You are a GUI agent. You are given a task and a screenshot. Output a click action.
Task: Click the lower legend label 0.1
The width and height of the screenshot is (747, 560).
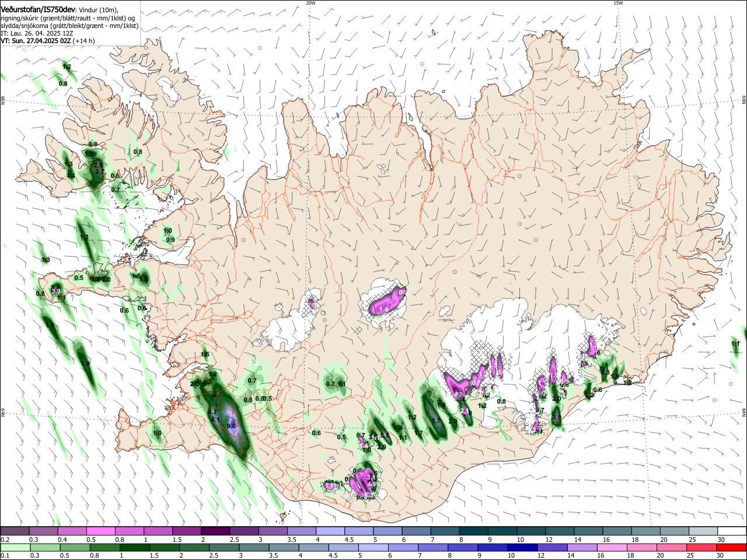click(5, 555)
